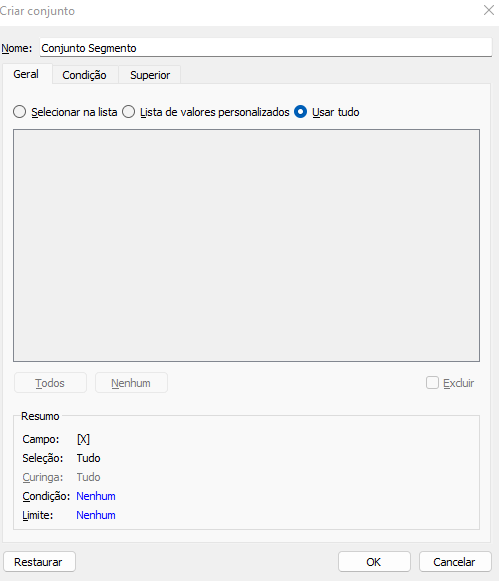The image size is (499, 581).
Task: Click the Campo [X] value in Resumo
Action: (83, 439)
